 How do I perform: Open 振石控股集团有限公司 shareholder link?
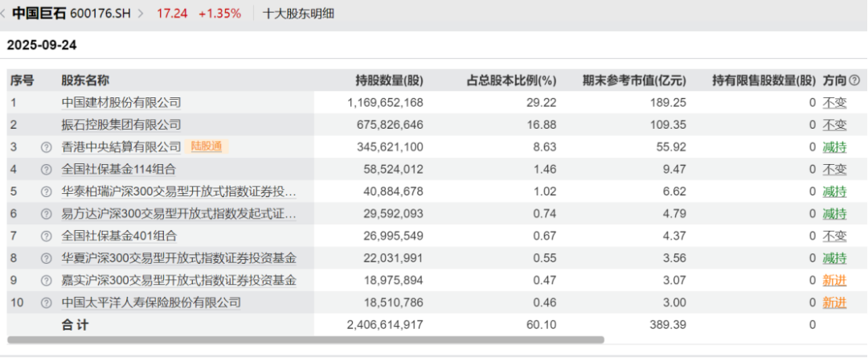coord(121,125)
